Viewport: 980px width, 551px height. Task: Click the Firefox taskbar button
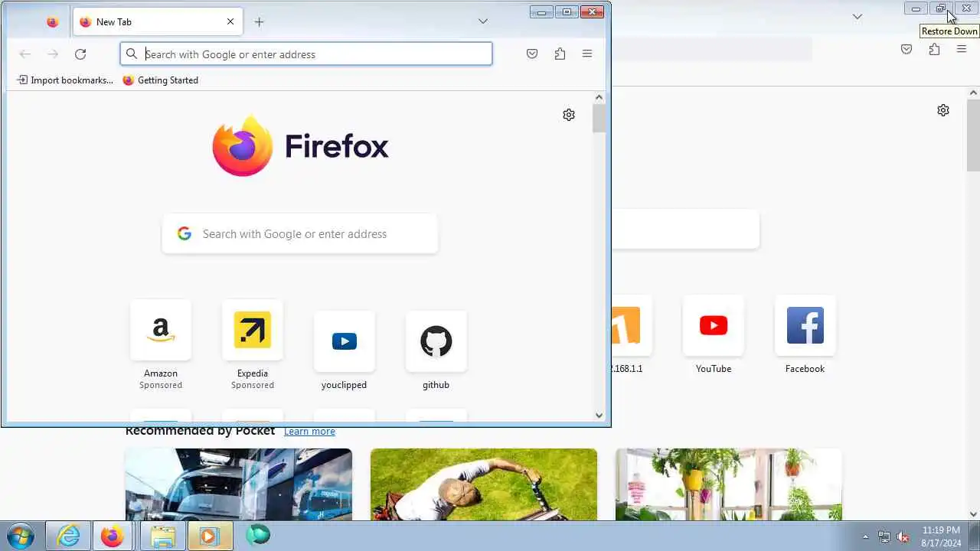[x=113, y=536]
